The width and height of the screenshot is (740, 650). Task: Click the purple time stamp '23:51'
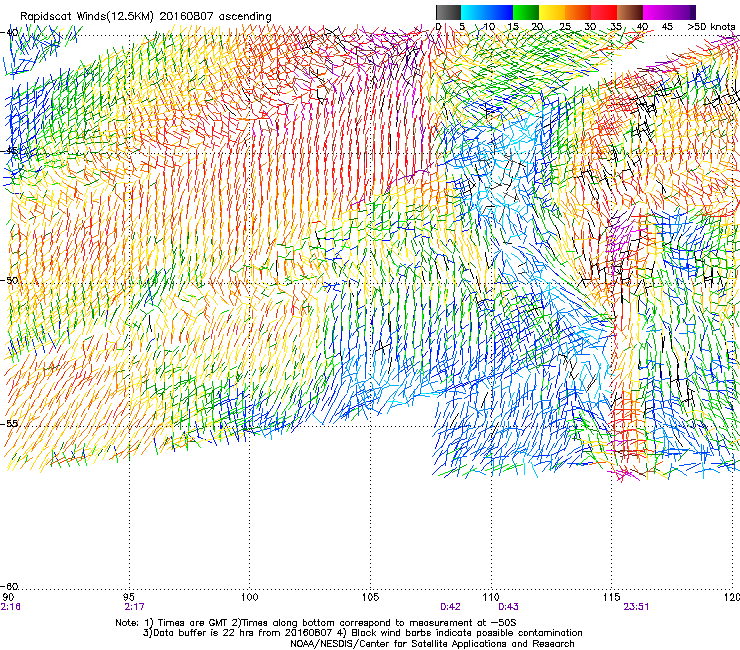[636, 607]
